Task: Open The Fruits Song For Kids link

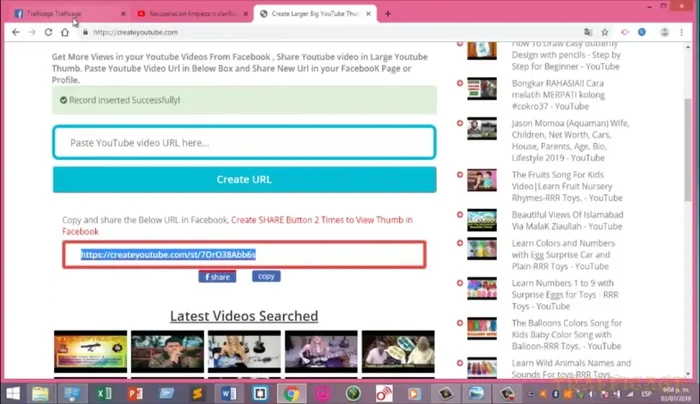Action: (x=567, y=186)
